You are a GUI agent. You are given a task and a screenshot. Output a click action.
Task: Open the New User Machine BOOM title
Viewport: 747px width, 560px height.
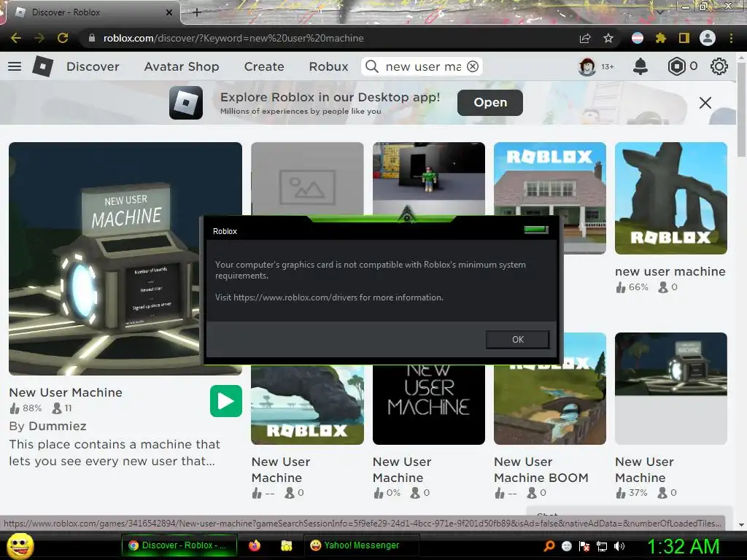(541, 470)
